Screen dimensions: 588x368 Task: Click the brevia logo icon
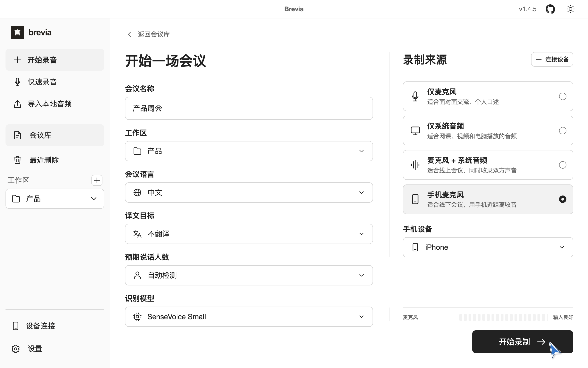(17, 32)
